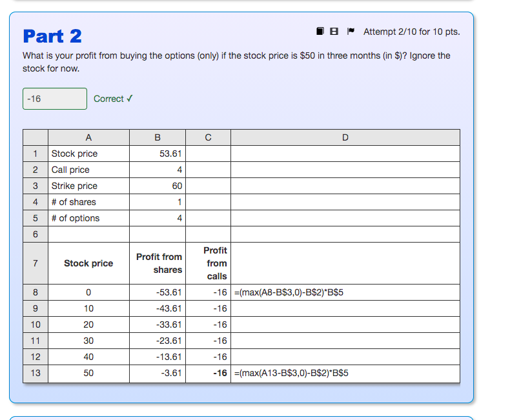Select row header 1
Image resolution: width=521 pixels, height=420 pixels.
[x=36, y=154]
